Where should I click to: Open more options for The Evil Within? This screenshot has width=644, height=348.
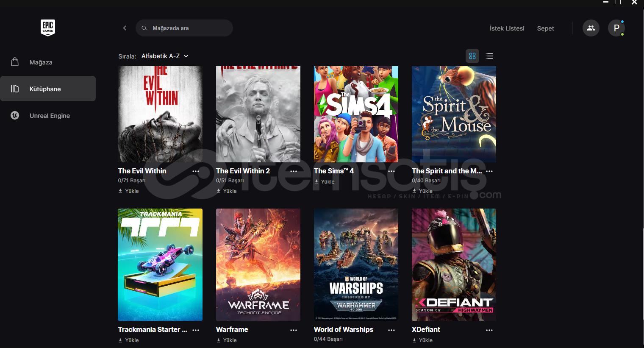196,171
